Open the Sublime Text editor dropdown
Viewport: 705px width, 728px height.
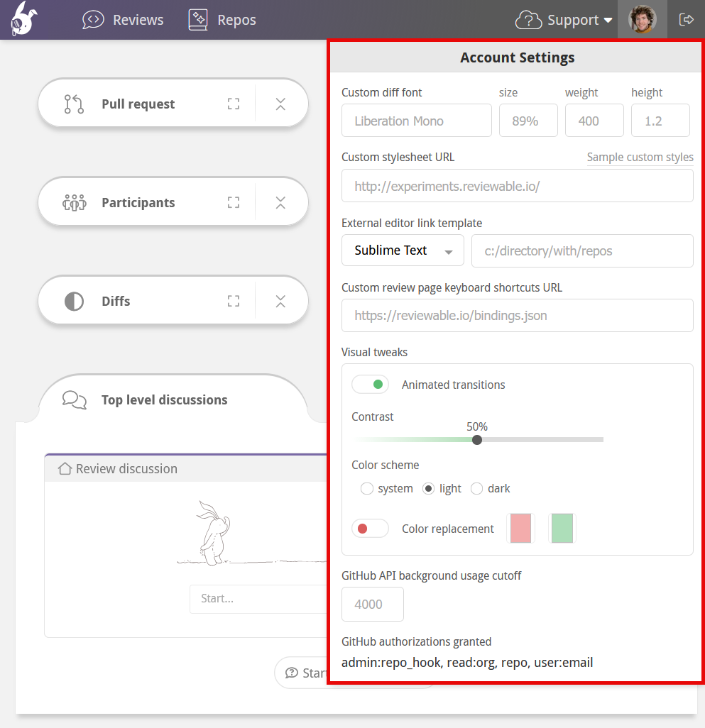[403, 250]
